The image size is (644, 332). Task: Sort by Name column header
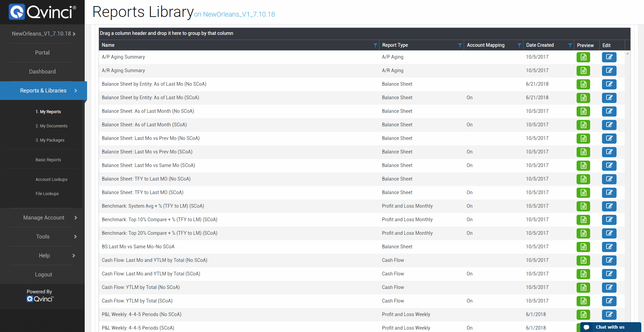click(x=108, y=45)
